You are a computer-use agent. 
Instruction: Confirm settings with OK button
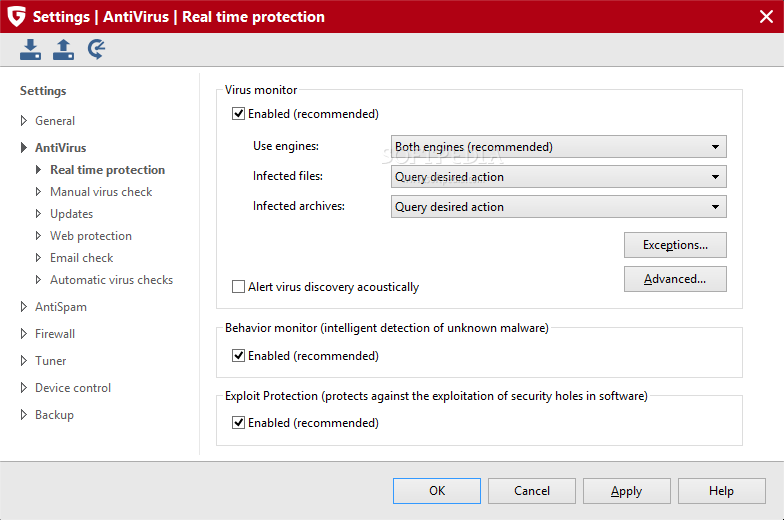pyautogui.click(x=437, y=491)
